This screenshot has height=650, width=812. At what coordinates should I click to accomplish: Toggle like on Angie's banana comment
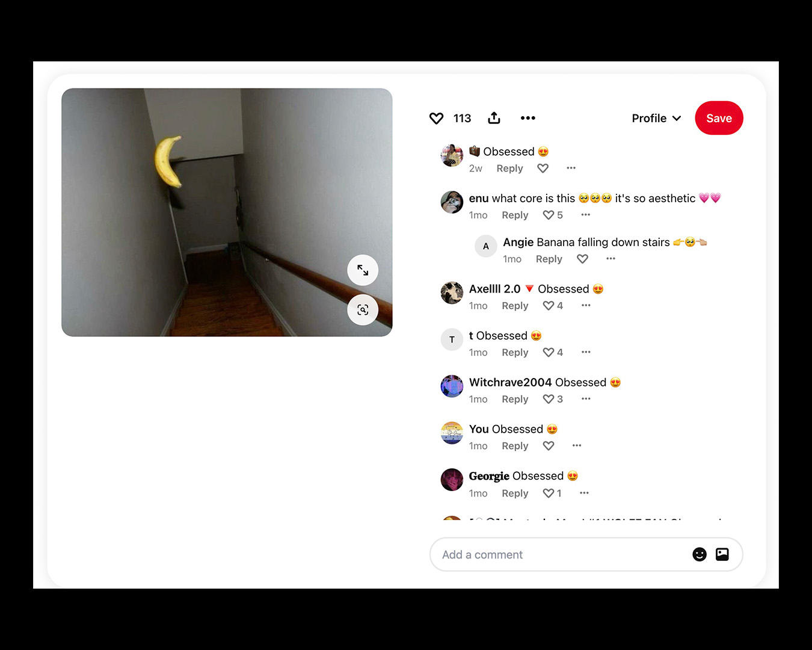tap(582, 259)
